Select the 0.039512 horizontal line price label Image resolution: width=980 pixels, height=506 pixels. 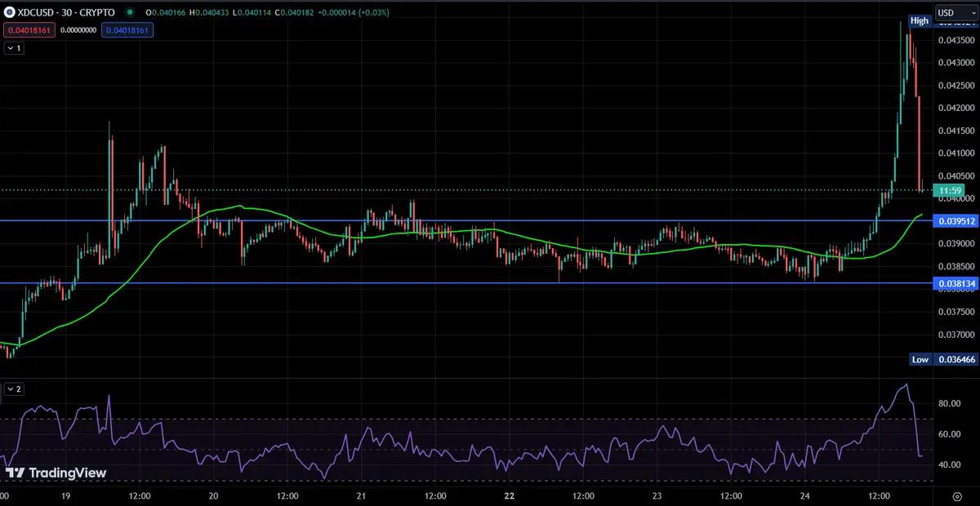coord(955,220)
